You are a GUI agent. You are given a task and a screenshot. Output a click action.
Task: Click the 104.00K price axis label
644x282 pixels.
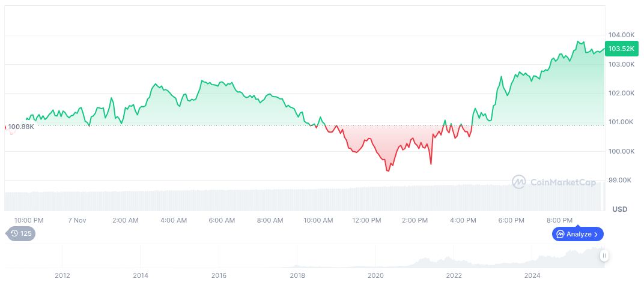click(x=621, y=35)
